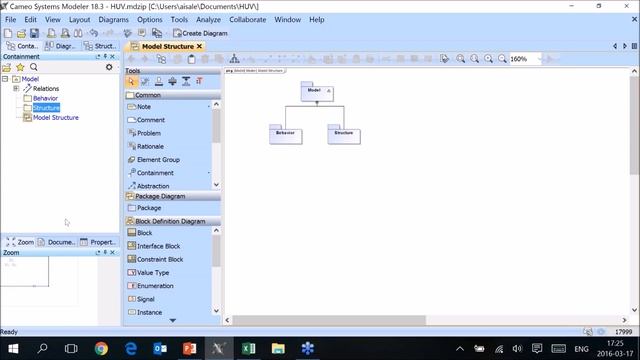Click the clipboard paste icon in diagram toolbar

[191, 59]
